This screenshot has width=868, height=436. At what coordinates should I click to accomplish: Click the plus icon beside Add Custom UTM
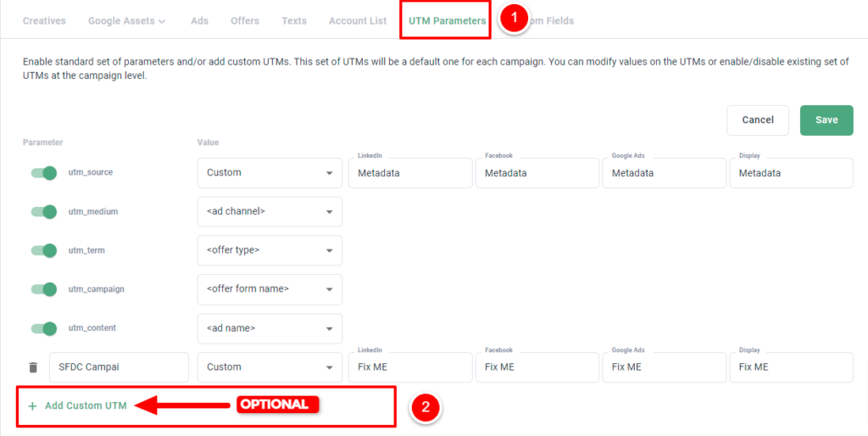click(x=32, y=406)
